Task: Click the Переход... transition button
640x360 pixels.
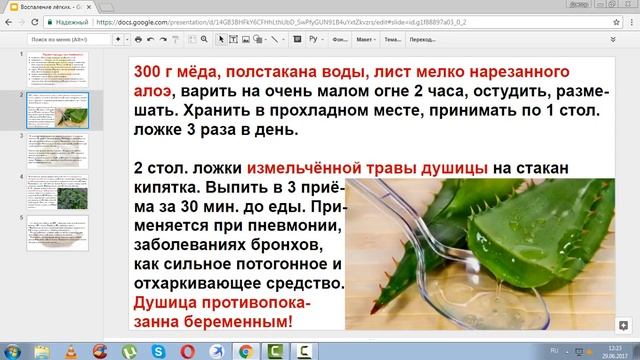Action: (422, 40)
